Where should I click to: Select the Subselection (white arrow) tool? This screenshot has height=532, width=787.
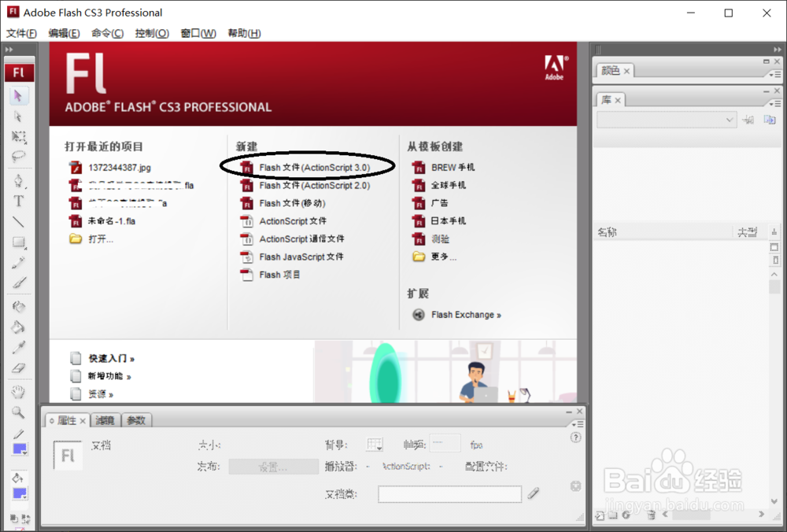coord(19,116)
